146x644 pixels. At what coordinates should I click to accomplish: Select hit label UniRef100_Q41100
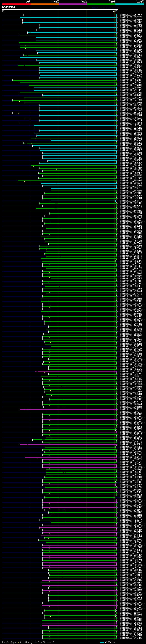[131, 40]
